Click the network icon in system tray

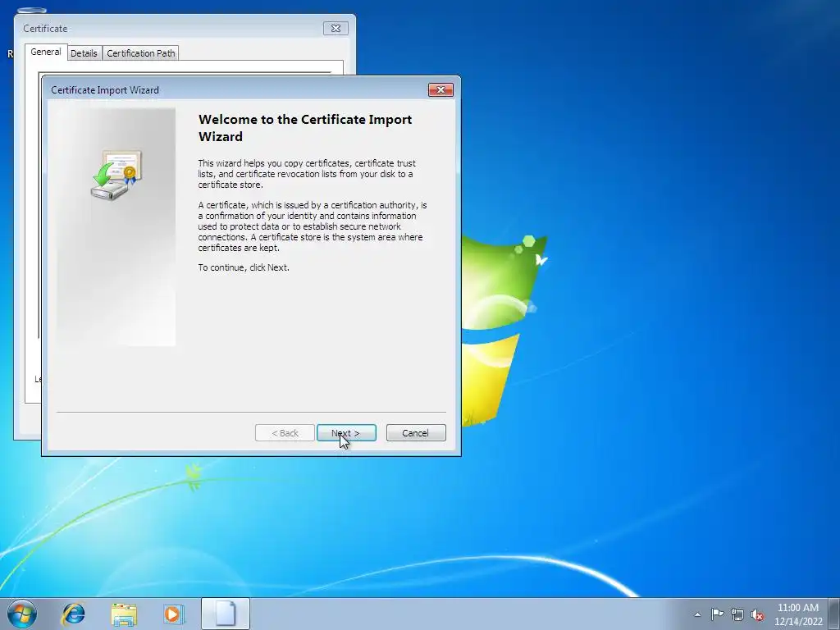[737, 614]
